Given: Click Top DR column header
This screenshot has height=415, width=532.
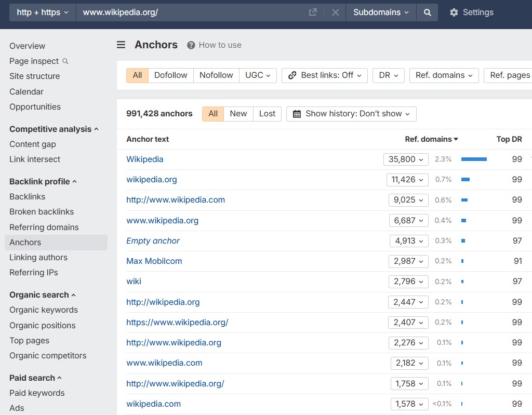Looking at the screenshot, I should (x=509, y=139).
